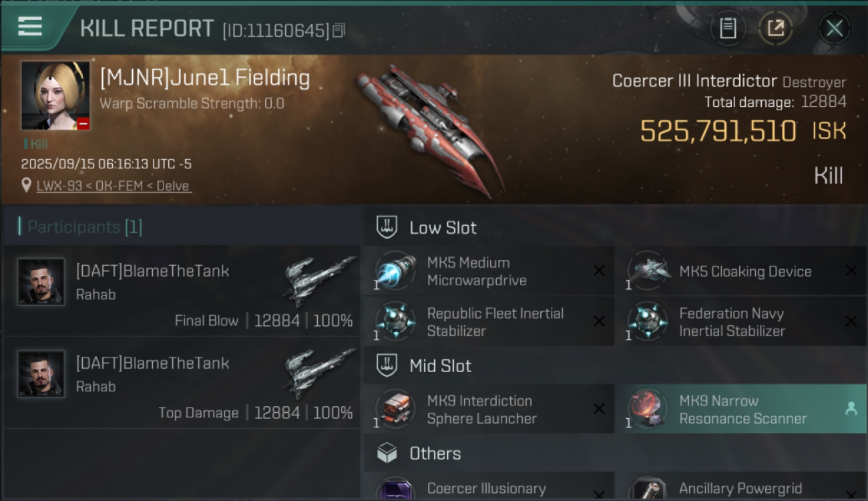Click the MK5 Medium Microwarpdrive icon
Viewport: 868px width, 501px height.
(x=396, y=271)
